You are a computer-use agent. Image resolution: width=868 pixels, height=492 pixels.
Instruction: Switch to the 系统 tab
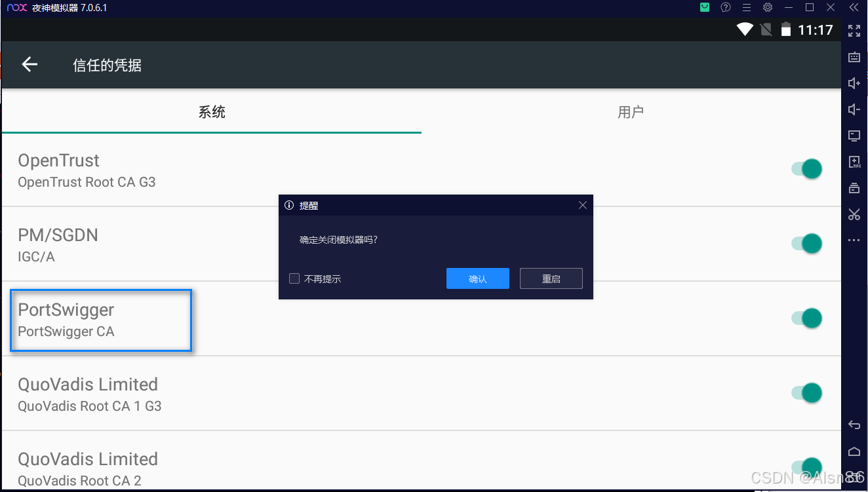point(212,112)
